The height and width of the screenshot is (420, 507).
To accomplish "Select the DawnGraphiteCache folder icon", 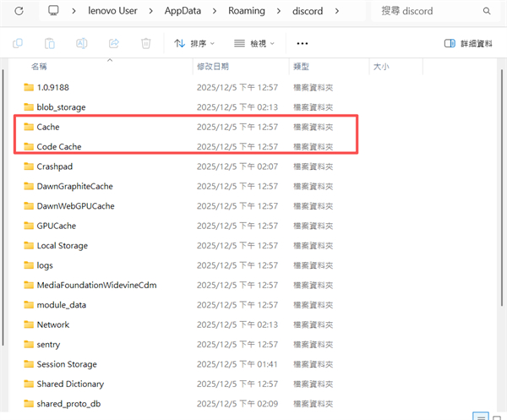I will [29, 186].
